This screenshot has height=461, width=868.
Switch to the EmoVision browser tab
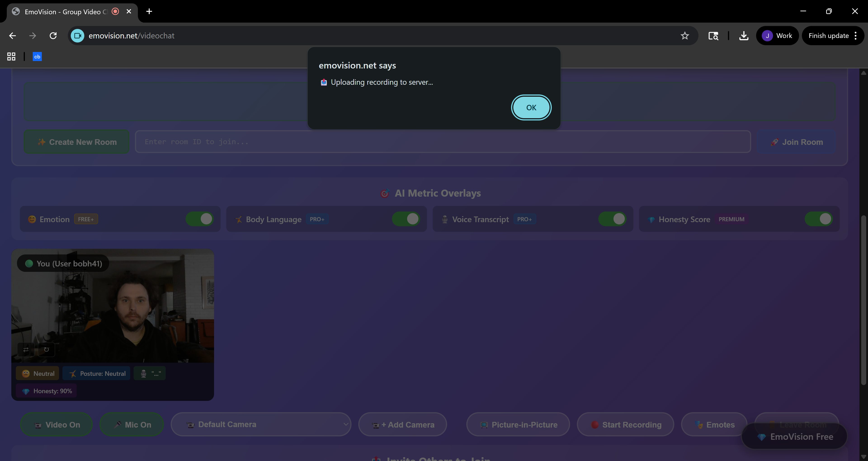64,12
